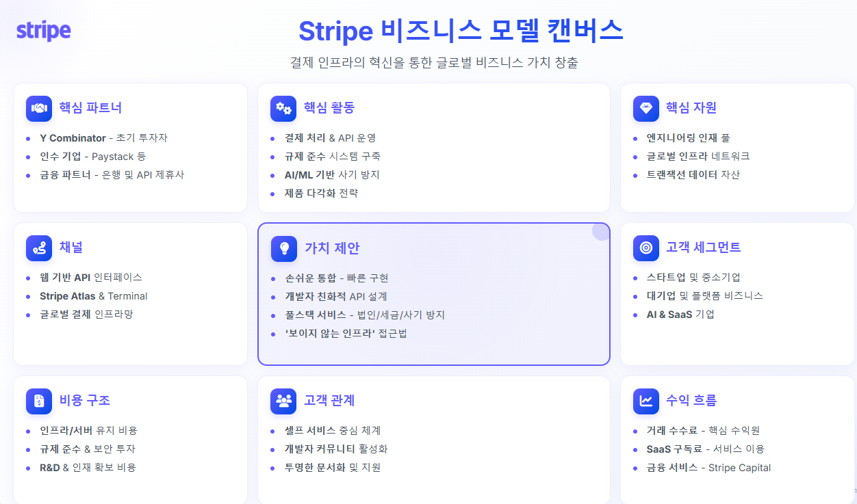Click the Stripe Atlas & Terminal item
This screenshot has height=504, width=857.
tap(93, 296)
